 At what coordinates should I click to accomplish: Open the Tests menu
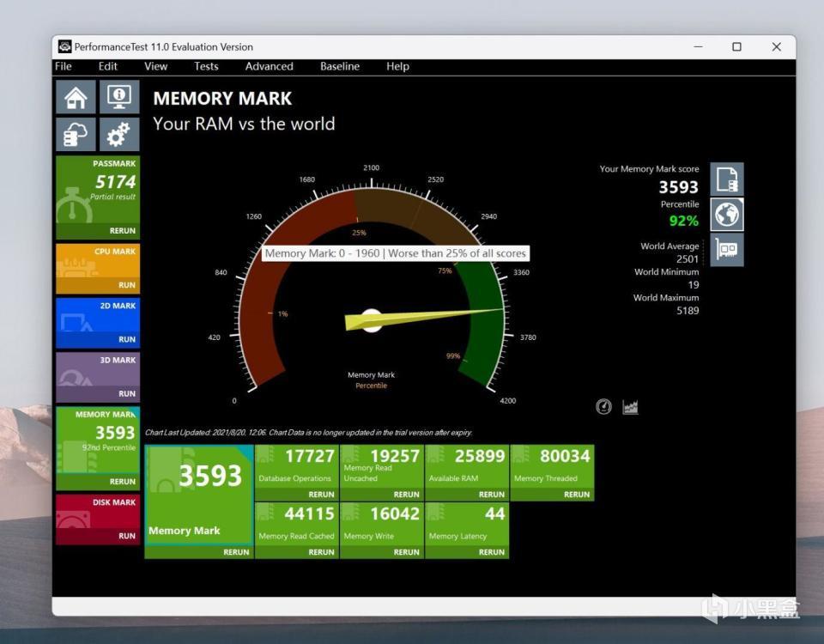click(206, 66)
